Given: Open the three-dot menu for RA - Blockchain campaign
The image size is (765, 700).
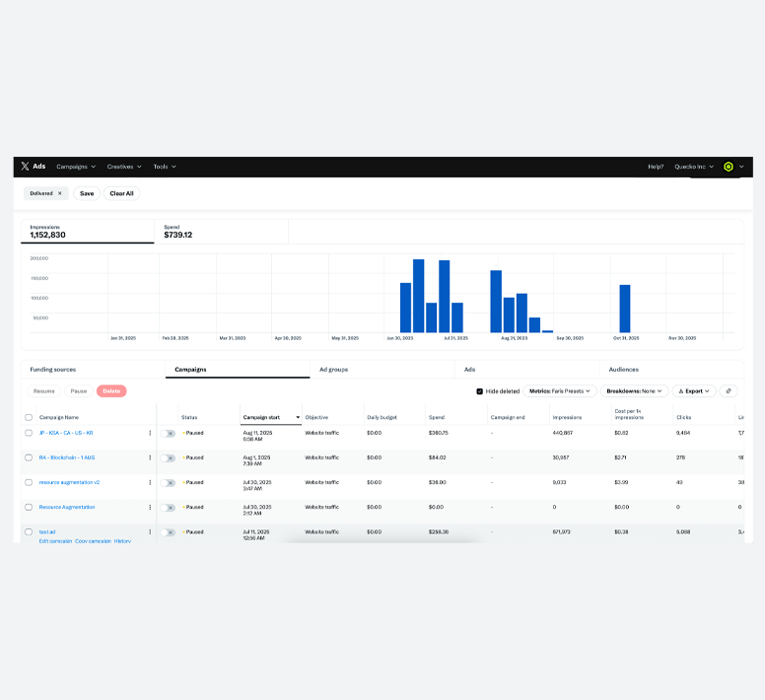Looking at the screenshot, I should tap(150, 457).
